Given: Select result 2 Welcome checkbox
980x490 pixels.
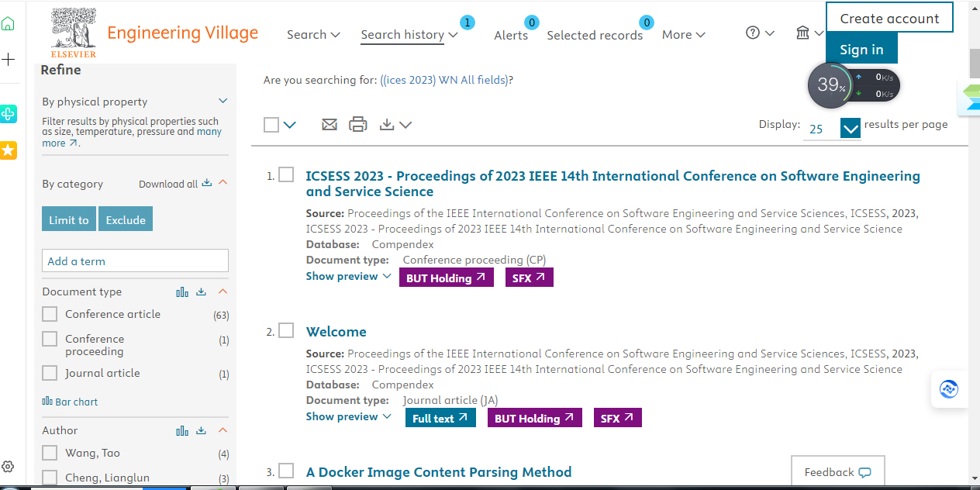Looking at the screenshot, I should (x=286, y=330).
